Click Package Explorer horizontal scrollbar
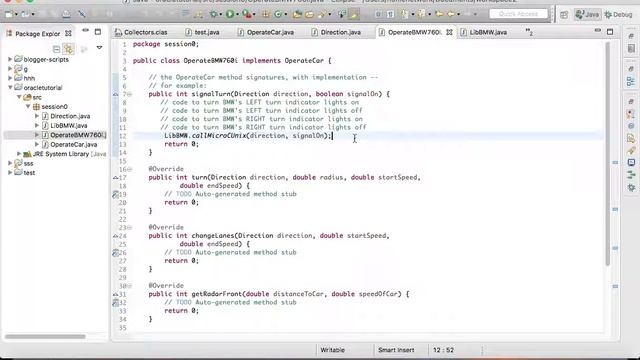 45,337
